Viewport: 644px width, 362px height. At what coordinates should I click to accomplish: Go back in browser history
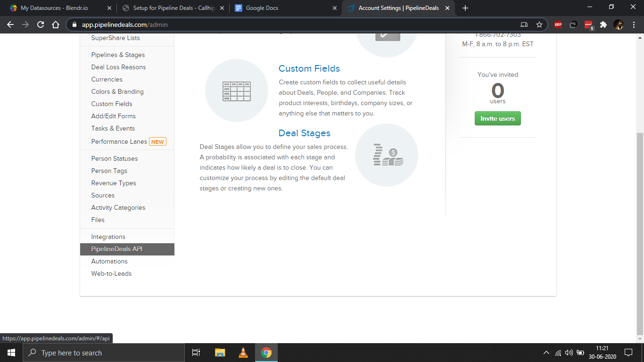(x=10, y=25)
